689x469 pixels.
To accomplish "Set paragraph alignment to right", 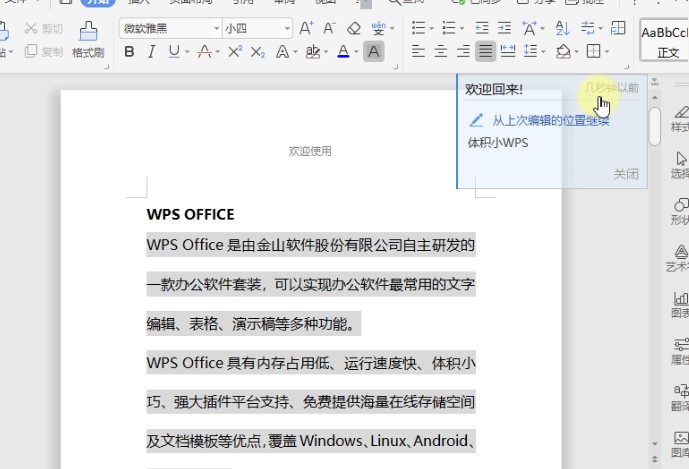I will pos(463,51).
